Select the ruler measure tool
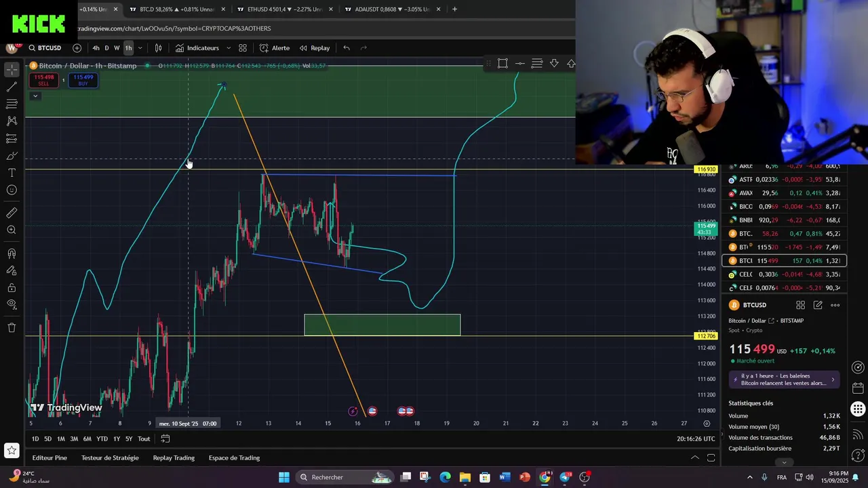Screen dimensions: 868x488 point(12,213)
